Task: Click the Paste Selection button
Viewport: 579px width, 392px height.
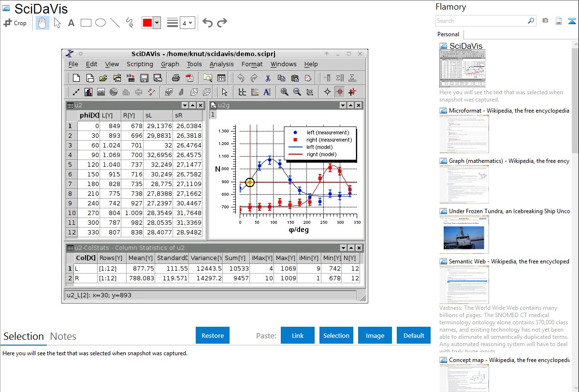Action: click(336, 335)
